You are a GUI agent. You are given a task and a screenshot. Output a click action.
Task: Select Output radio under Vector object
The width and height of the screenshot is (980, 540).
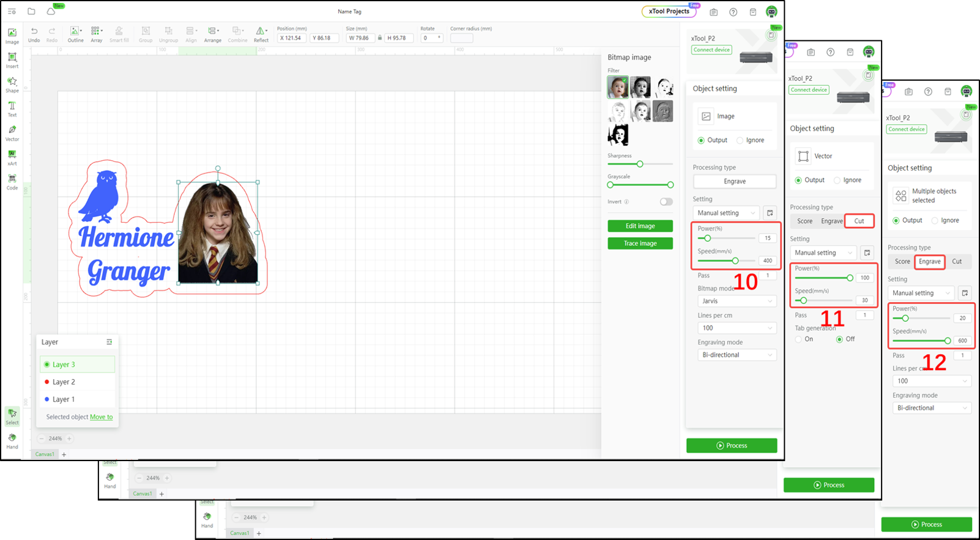798,180
